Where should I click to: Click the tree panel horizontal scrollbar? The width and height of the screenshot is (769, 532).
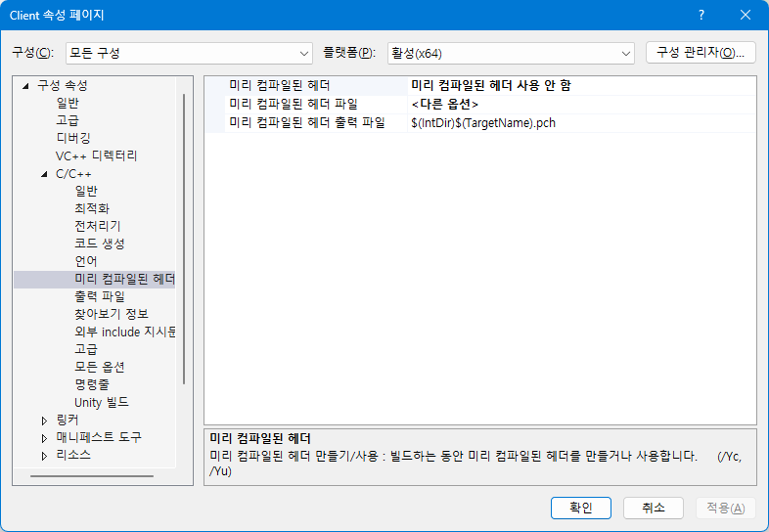click(x=92, y=475)
